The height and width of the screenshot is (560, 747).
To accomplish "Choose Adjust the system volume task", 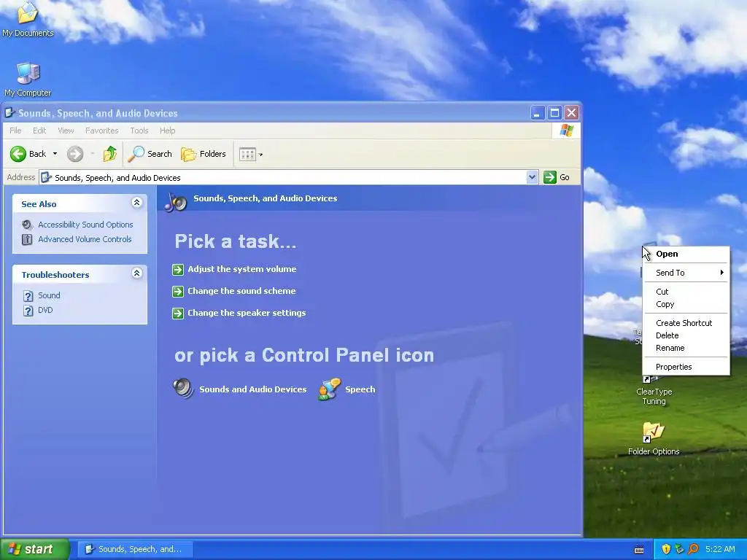I will click(242, 269).
